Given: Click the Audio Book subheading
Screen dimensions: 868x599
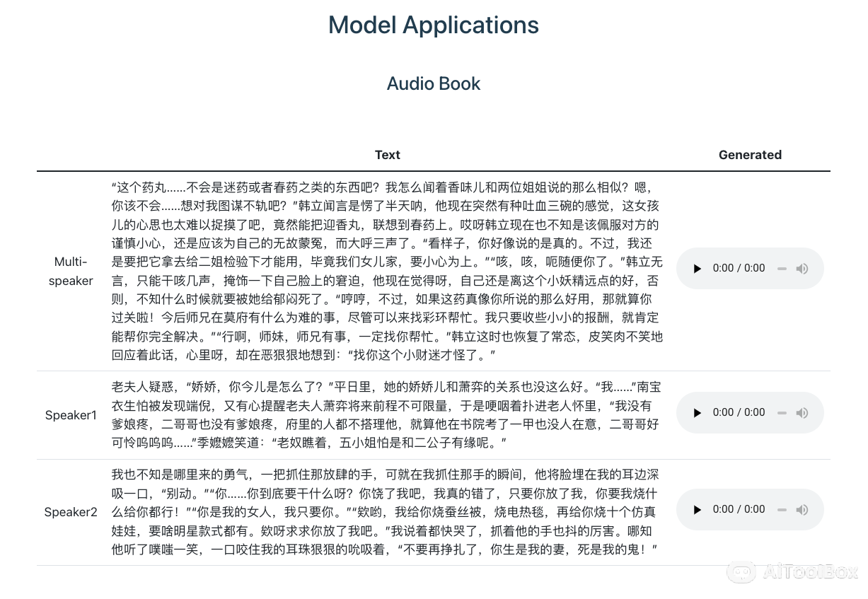Looking at the screenshot, I should click(434, 83).
